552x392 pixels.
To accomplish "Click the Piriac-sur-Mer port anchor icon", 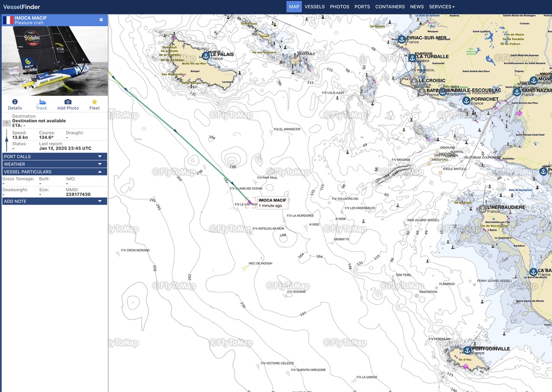I will pyautogui.click(x=402, y=39).
